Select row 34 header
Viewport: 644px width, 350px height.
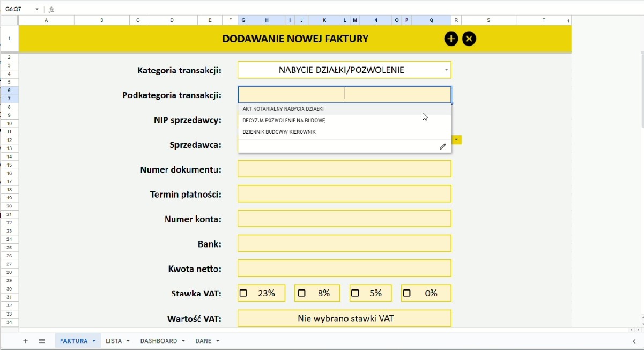coord(9,322)
